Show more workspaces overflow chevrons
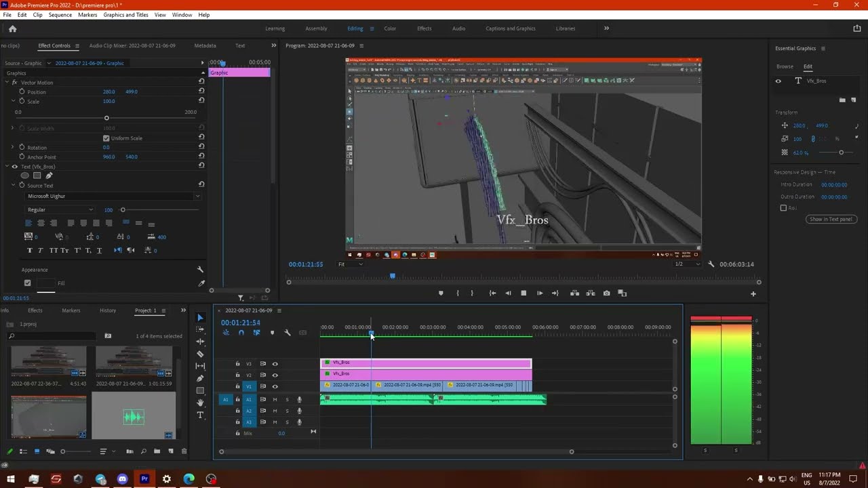This screenshot has height=488, width=868. pyautogui.click(x=606, y=28)
